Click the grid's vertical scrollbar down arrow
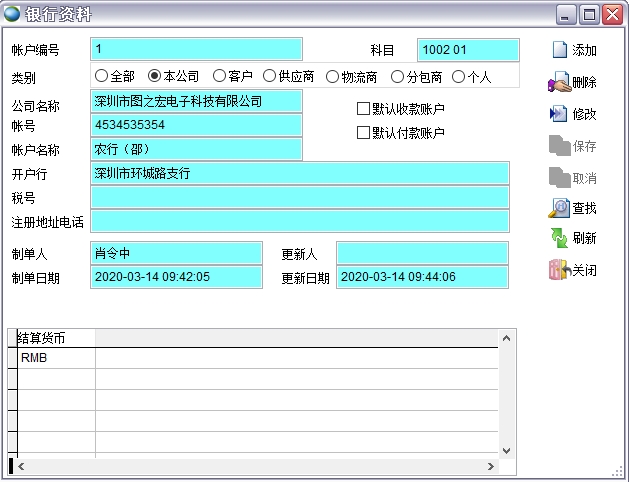 (x=506, y=451)
